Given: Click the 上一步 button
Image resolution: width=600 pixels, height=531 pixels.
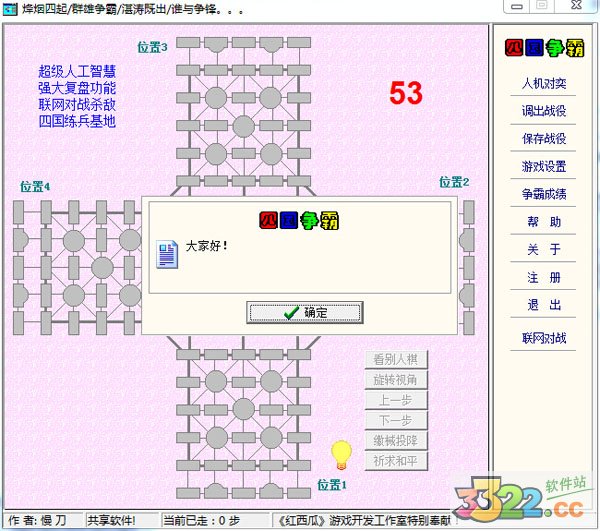Looking at the screenshot, I should point(396,400).
